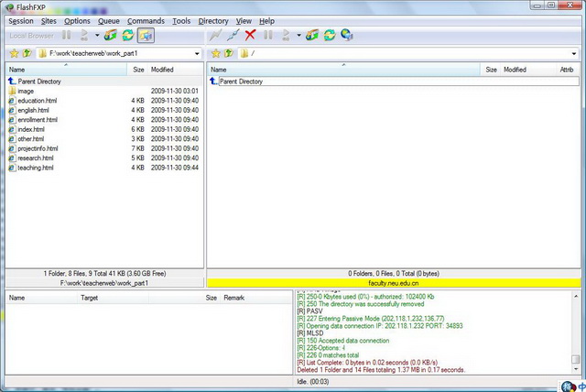Click the queue Name column header
This screenshot has height=392, width=586.
[x=41, y=298]
